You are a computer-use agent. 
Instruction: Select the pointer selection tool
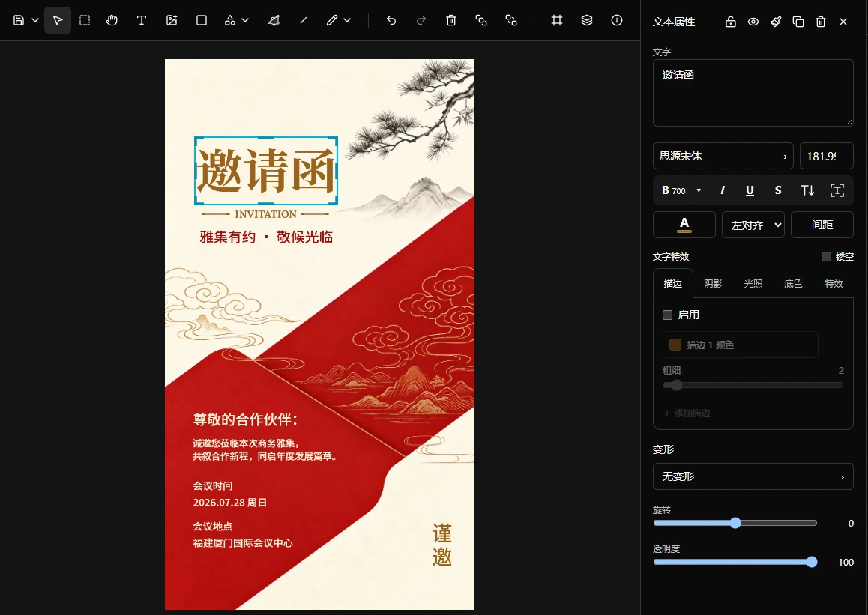click(x=58, y=20)
